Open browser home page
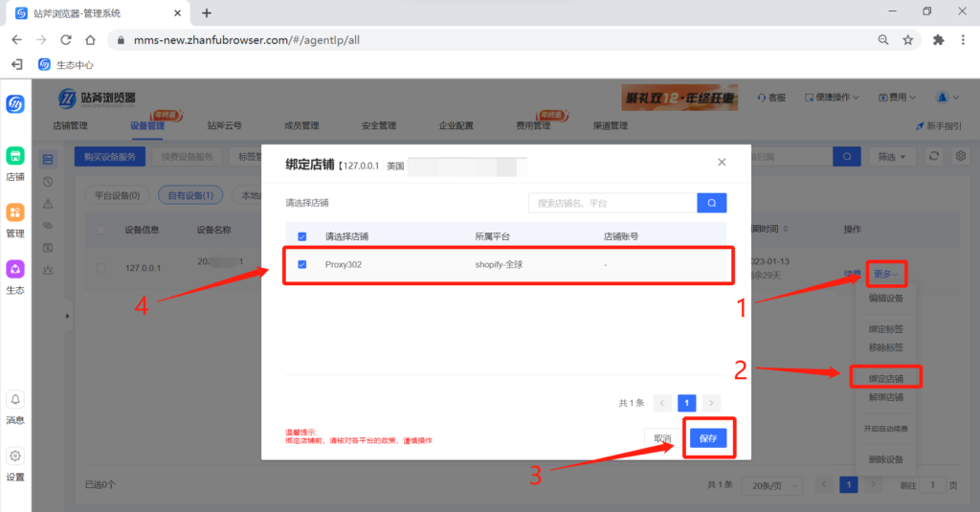 point(91,40)
